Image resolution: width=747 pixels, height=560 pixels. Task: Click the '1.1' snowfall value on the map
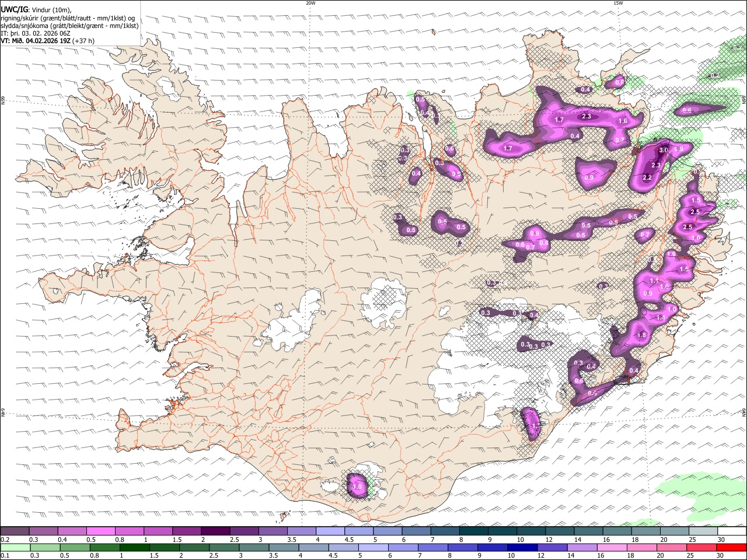(x=654, y=281)
